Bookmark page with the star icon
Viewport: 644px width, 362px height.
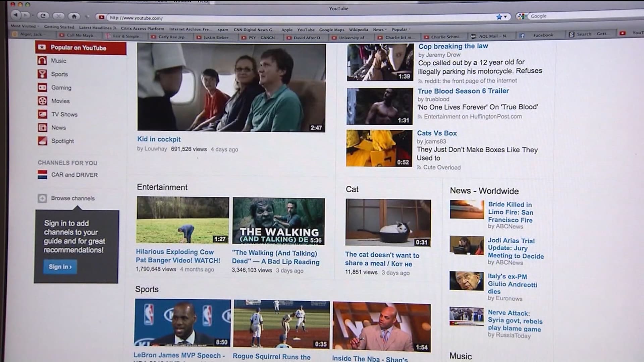[x=499, y=17]
